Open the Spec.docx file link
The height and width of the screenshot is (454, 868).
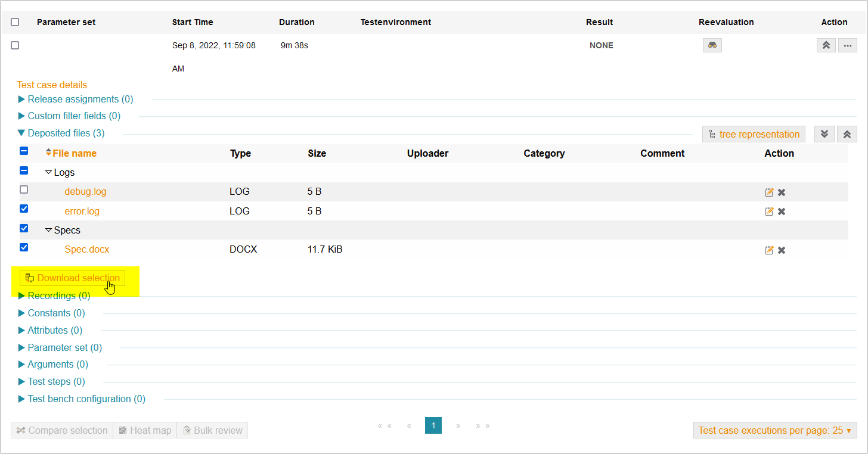tap(86, 249)
